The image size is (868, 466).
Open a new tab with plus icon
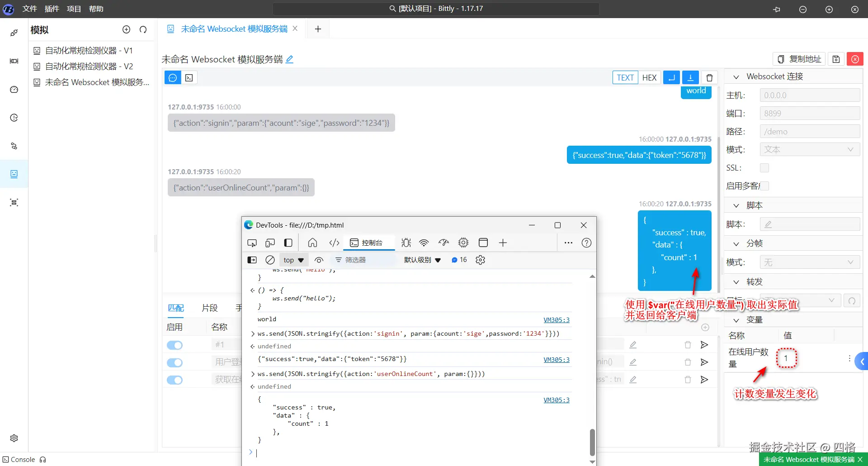click(x=318, y=29)
